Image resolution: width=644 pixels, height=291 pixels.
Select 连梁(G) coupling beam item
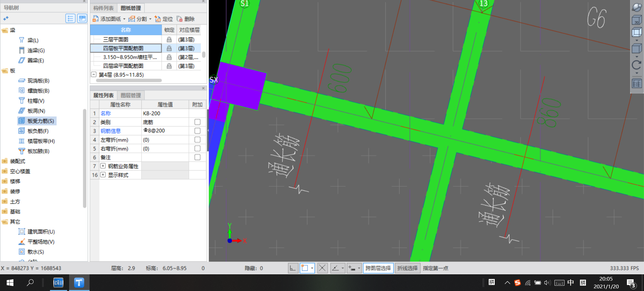[32, 50]
